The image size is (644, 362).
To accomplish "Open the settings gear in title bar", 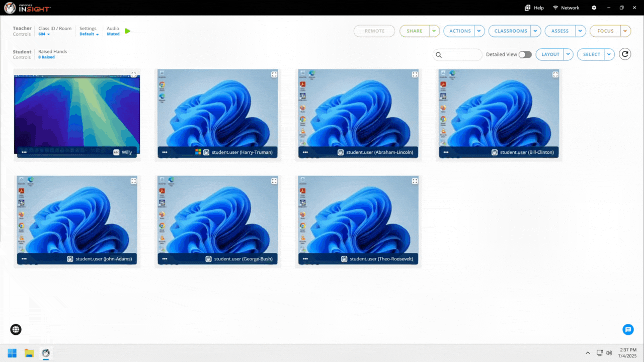I will pyautogui.click(x=594, y=8).
